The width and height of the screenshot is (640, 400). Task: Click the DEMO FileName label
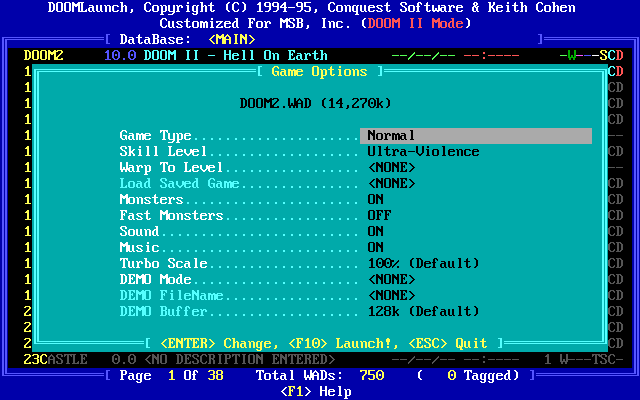click(x=171, y=295)
